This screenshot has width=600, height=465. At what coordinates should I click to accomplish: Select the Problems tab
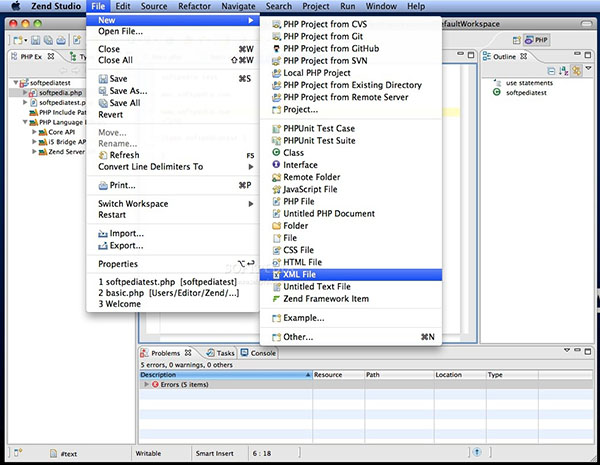166,353
